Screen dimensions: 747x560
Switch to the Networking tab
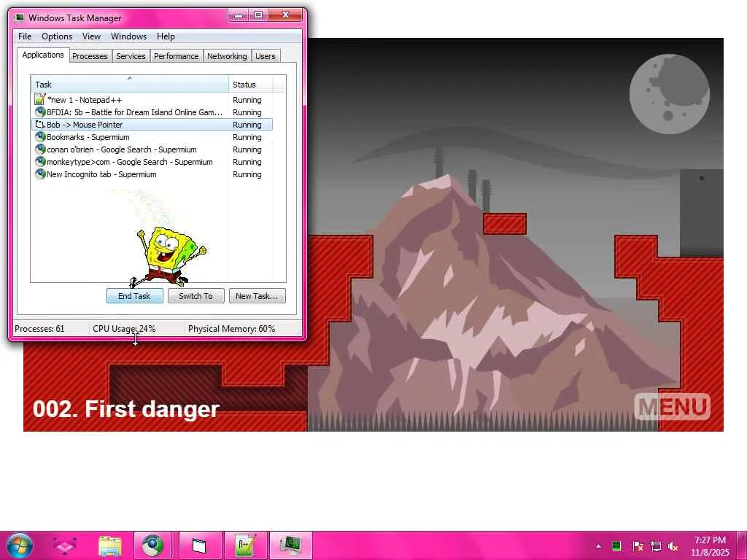coord(227,56)
